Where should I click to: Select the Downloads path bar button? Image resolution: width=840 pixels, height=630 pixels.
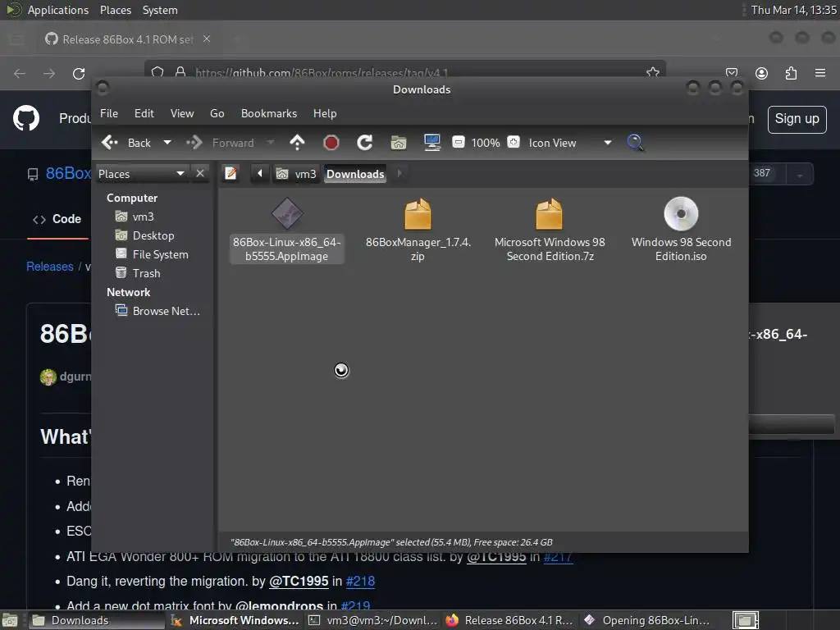point(355,174)
